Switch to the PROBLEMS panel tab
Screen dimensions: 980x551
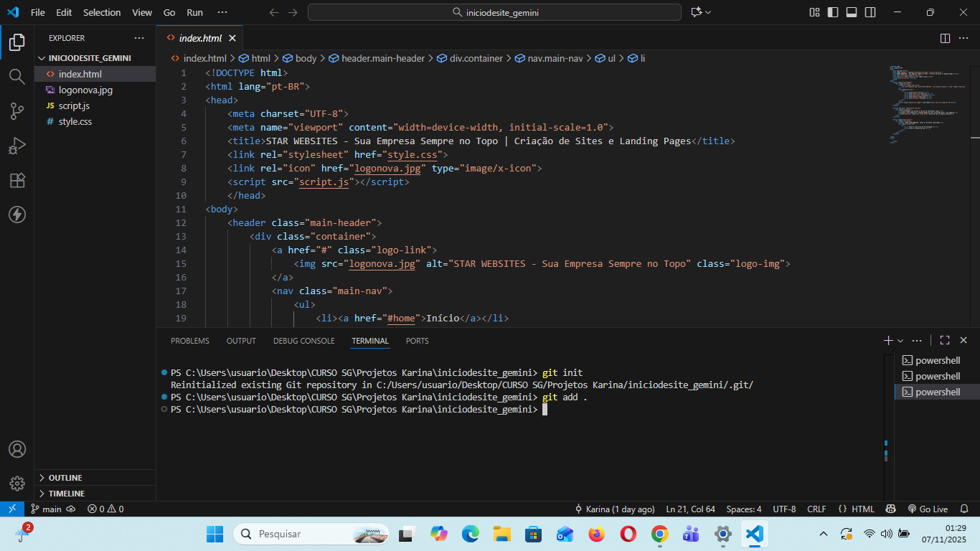tap(190, 341)
